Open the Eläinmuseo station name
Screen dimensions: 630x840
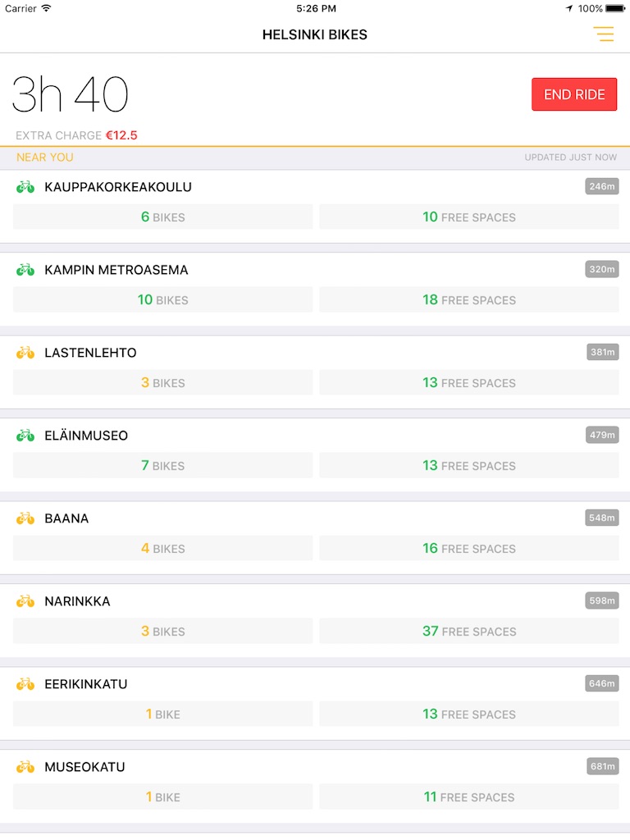tap(86, 436)
